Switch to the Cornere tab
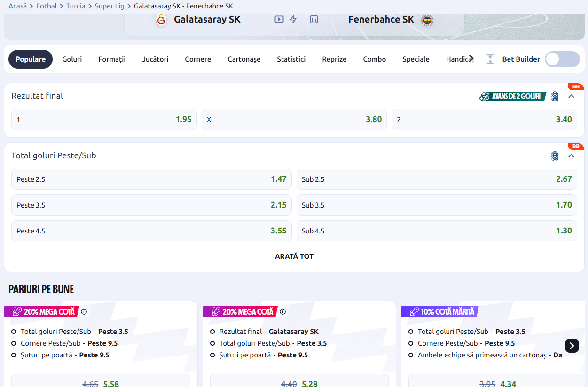 pyautogui.click(x=198, y=59)
